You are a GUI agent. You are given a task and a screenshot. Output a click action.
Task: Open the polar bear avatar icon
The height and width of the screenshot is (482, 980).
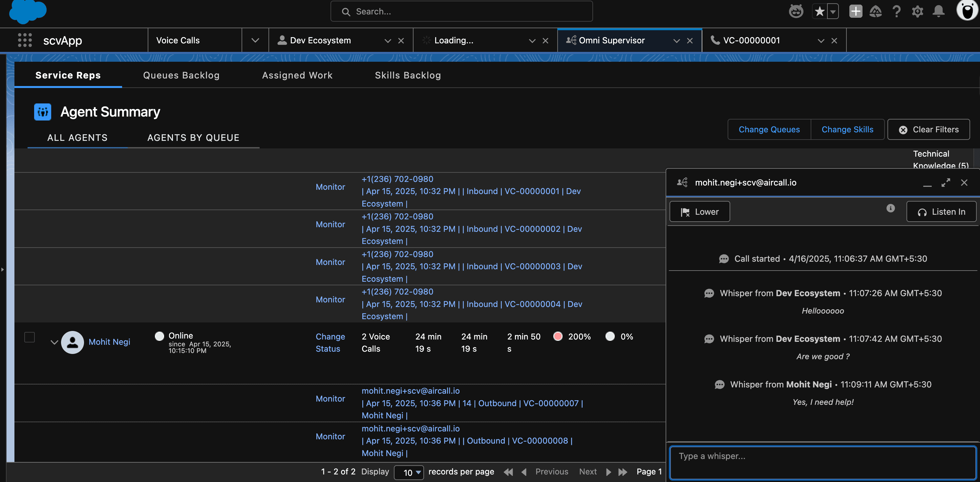coord(967,11)
